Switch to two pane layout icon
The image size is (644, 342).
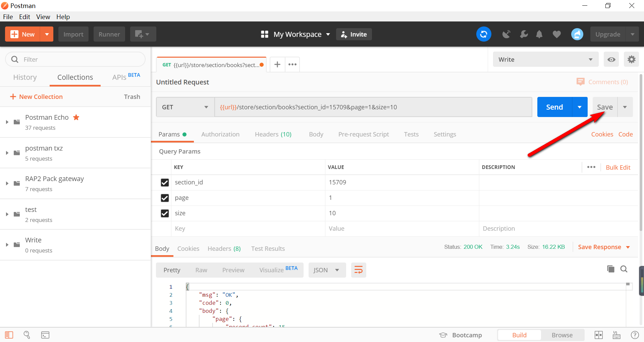[x=599, y=335]
